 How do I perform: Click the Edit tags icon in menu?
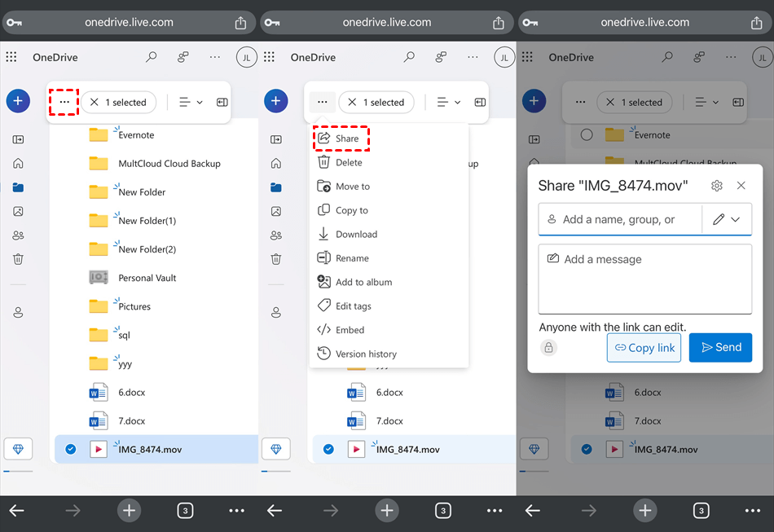[x=323, y=306]
